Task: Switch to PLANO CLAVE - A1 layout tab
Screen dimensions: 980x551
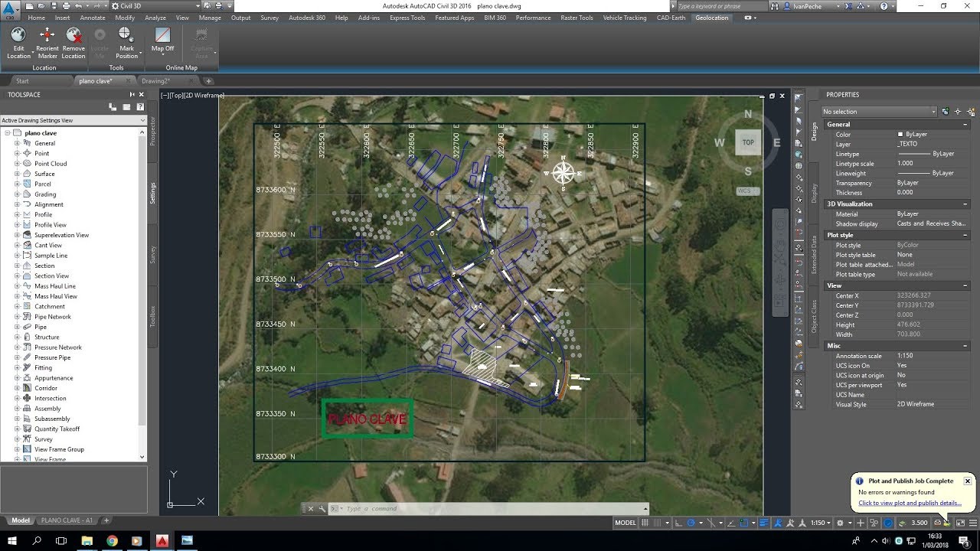Action: tap(67, 520)
